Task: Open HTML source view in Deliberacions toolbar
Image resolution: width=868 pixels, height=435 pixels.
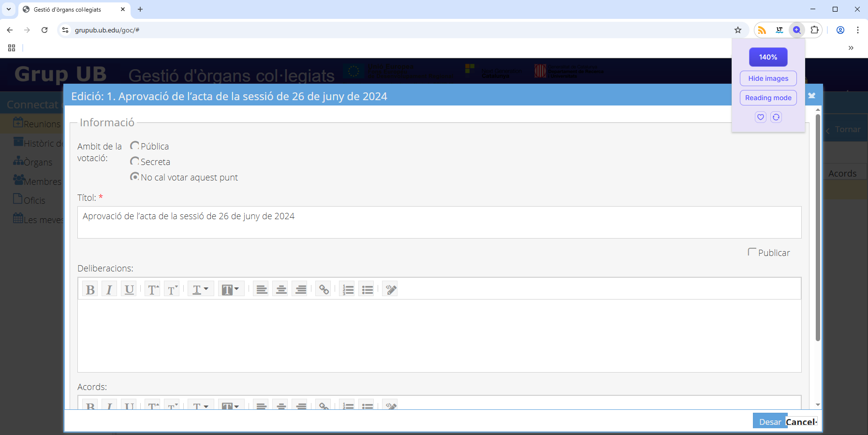Action: point(390,289)
